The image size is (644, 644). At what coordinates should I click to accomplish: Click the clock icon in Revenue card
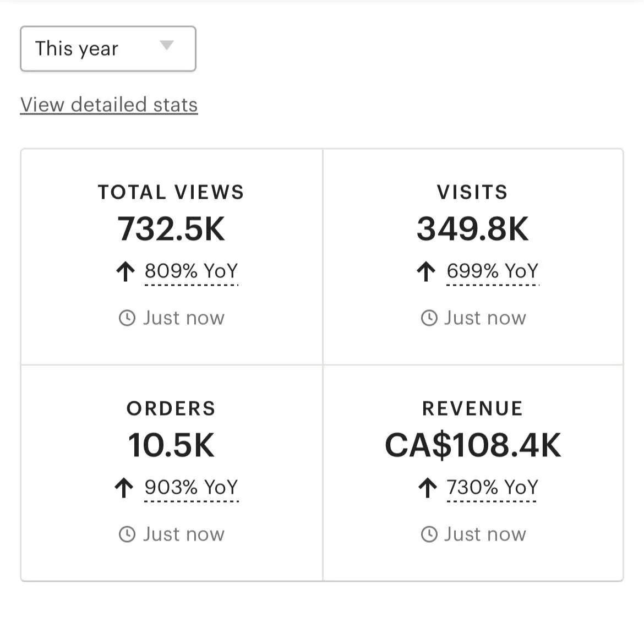pos(429,534)
